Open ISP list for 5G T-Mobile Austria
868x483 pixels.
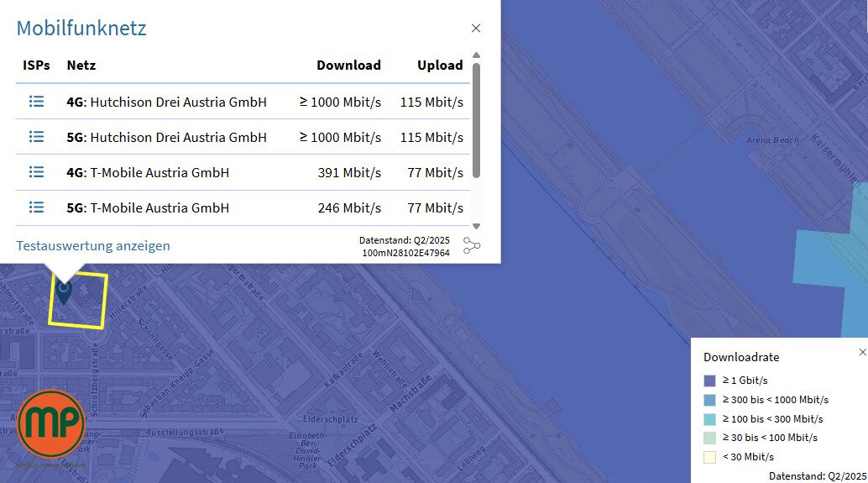point(36,207)
